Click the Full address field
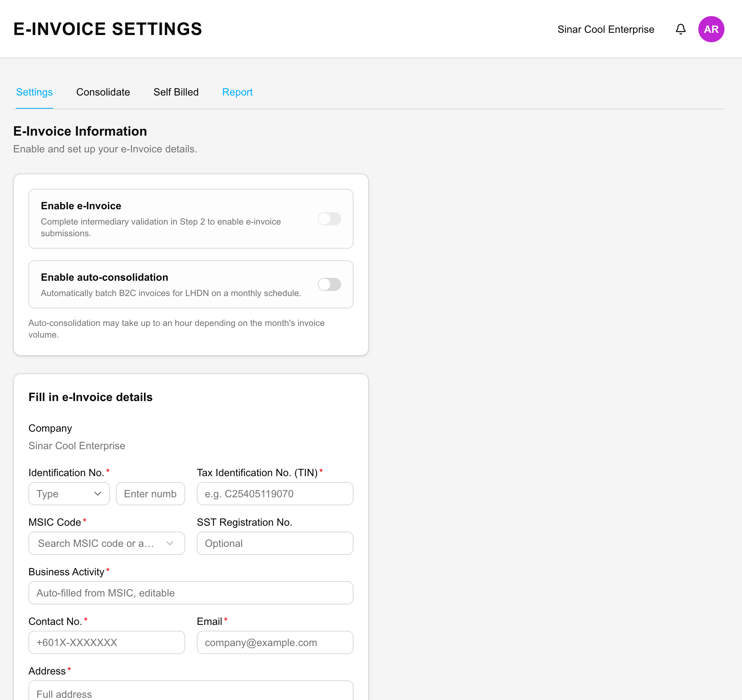Image resolution: width=742 pixels, height=700 pixels. 191,691
